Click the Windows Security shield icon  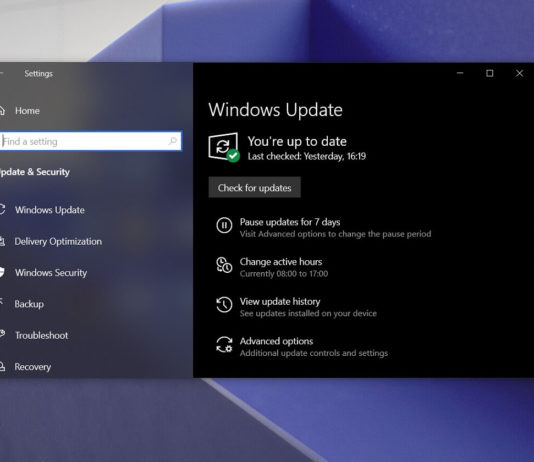[x=2, y=272]
